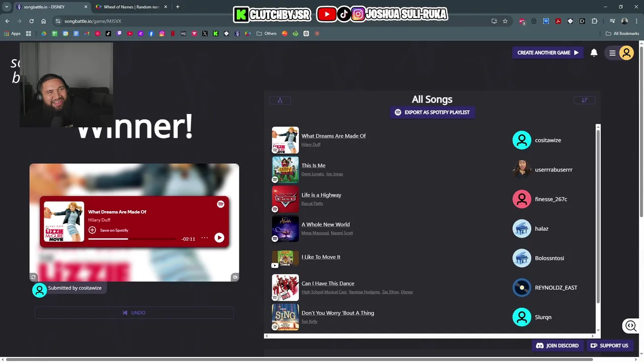Click the Support Us button

[609, 345]
